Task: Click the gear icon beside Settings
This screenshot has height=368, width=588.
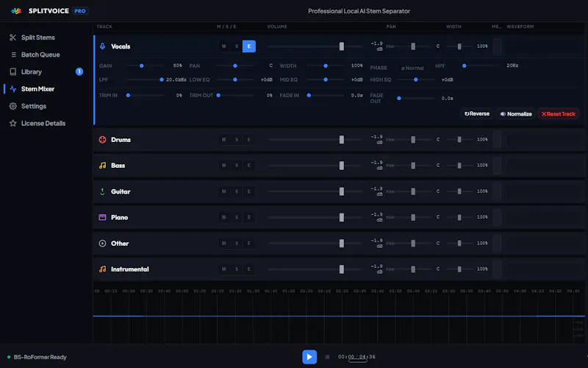Action: 12,106
